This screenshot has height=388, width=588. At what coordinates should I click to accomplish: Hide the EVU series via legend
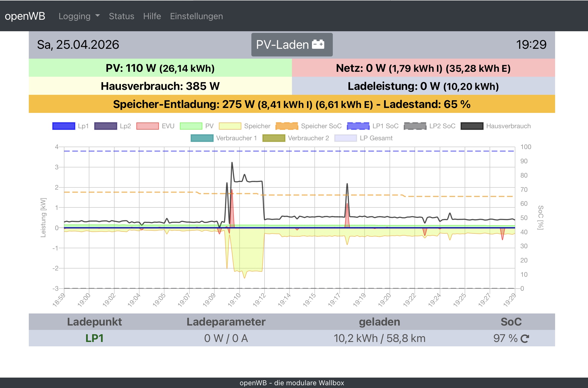[147, 126]
